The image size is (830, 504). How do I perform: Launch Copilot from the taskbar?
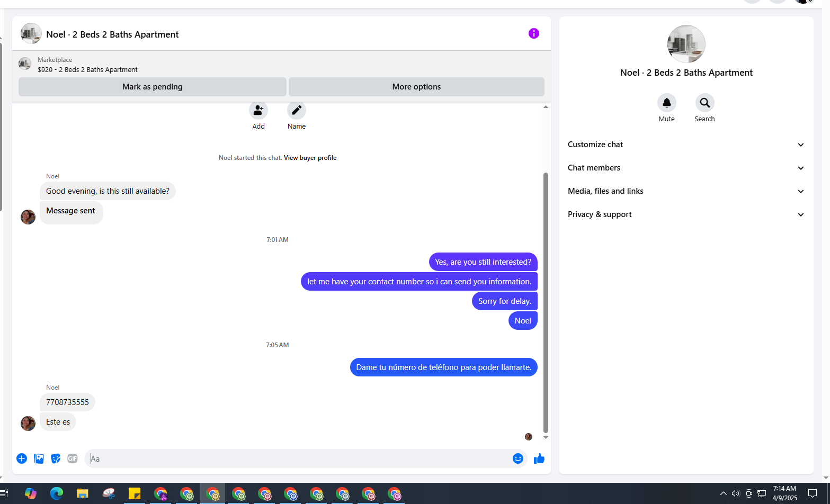(30, 493)
